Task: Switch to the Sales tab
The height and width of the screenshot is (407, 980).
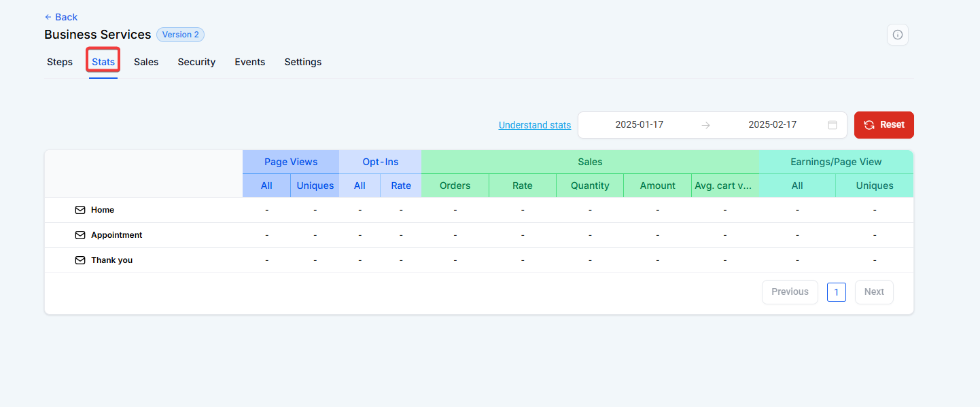Action: [x=146, y=62]
